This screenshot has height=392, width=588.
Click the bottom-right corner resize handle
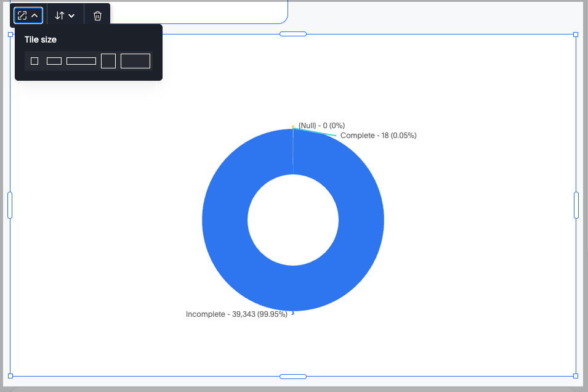click(576, 376)
